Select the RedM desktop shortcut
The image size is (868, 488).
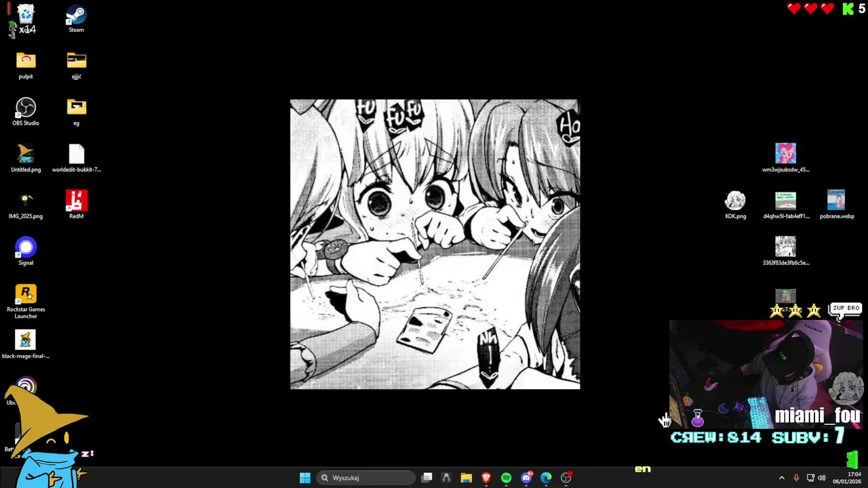point(76,206)
